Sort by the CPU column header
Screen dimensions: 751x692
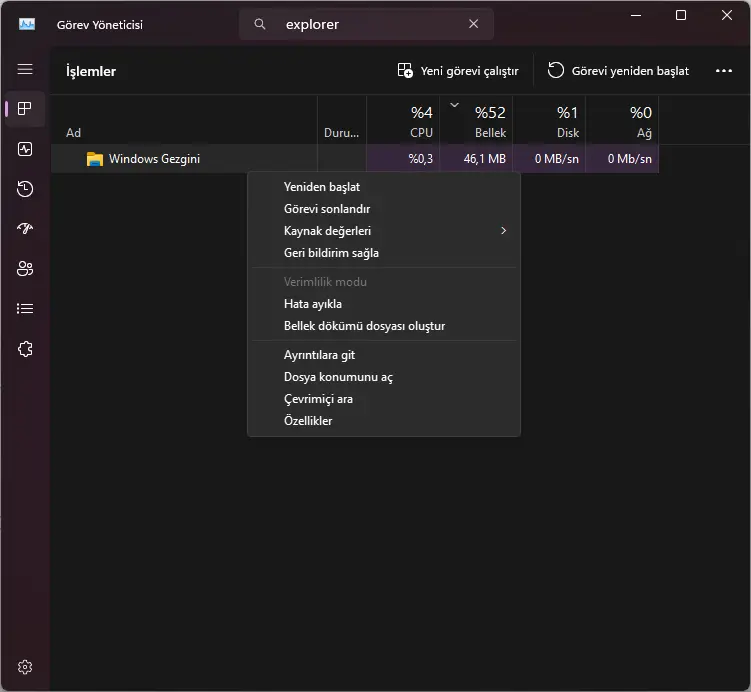pos(403,120)
